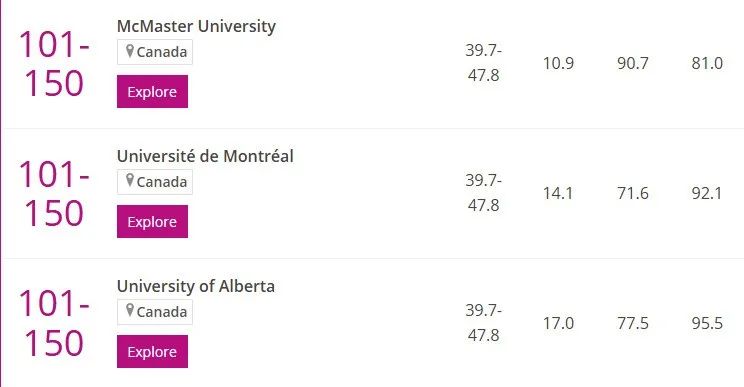744x387 pixels.
Task: Click the 10.9 score in McMaster row
Action: click(558, 63)
